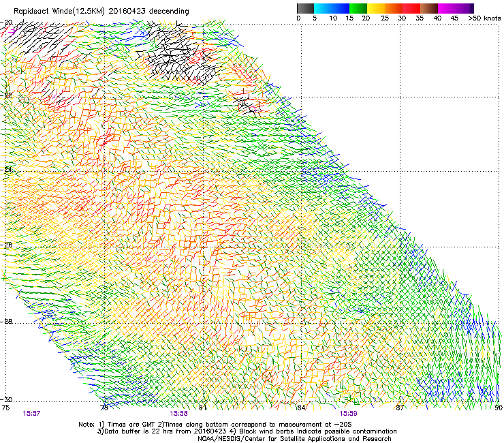The height and width of the screenshot is (443, 504).
Task: Click the orange 25-30 knots legend segment
Action: (394, 8)
